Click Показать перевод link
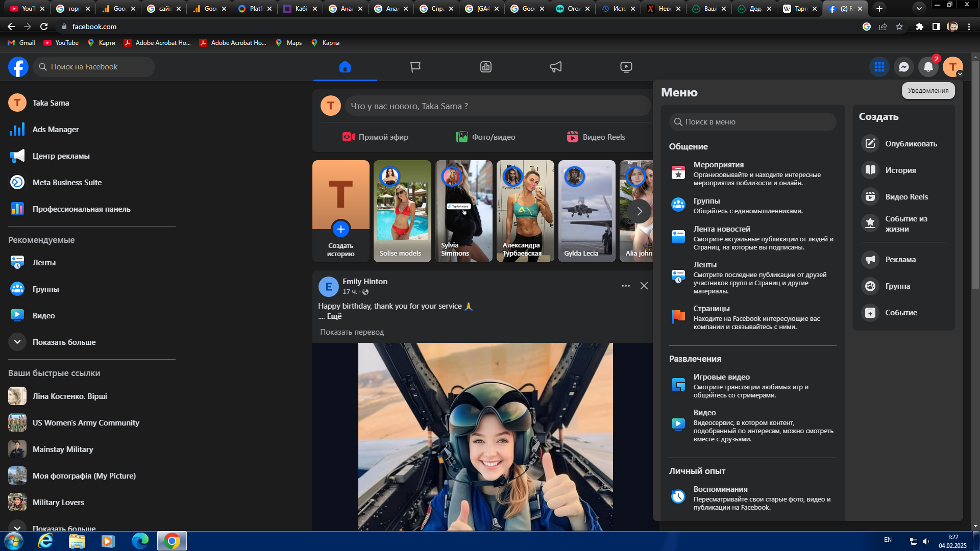 352,332
